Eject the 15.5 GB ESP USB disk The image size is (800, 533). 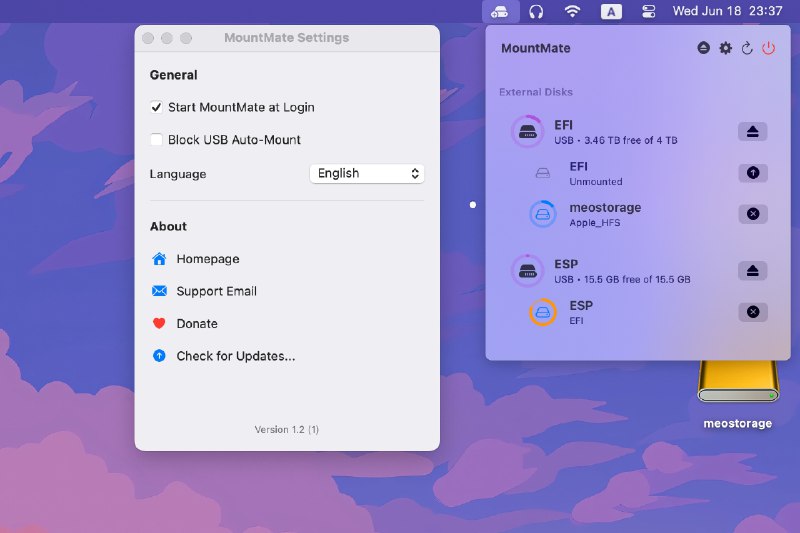[752, 271]
